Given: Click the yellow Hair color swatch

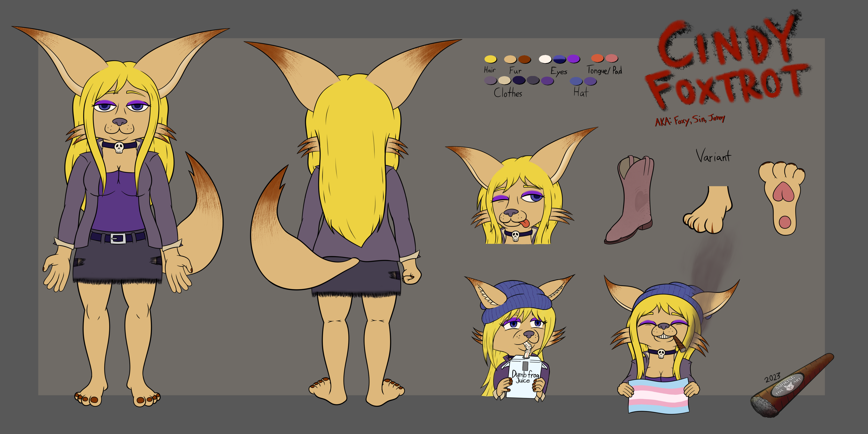Looking at the screenshot, I should click(x=490, y=59).
